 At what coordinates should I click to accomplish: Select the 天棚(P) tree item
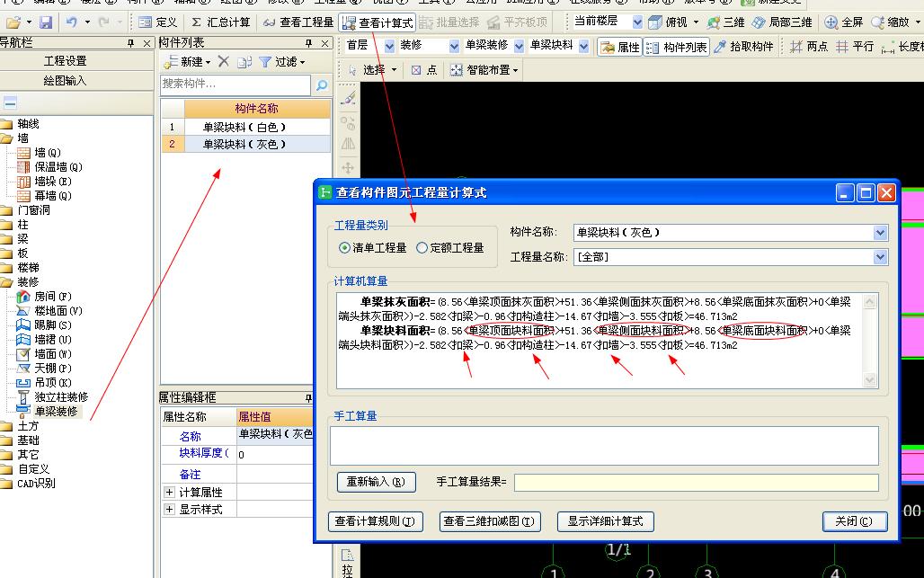click(45, 369)
